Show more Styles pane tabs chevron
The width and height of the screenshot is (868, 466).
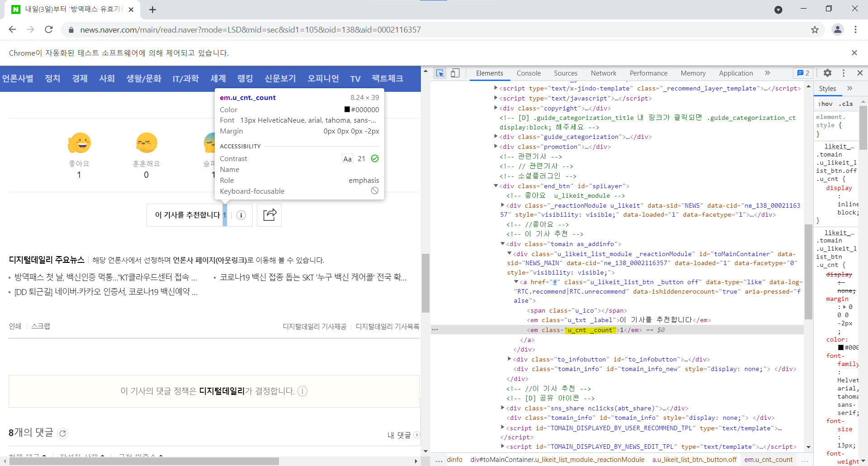click(x=850, y=88)
